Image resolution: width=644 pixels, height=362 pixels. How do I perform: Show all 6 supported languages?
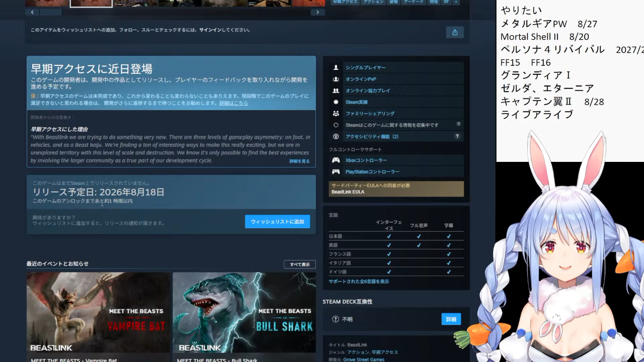click(x=359, y=282)
